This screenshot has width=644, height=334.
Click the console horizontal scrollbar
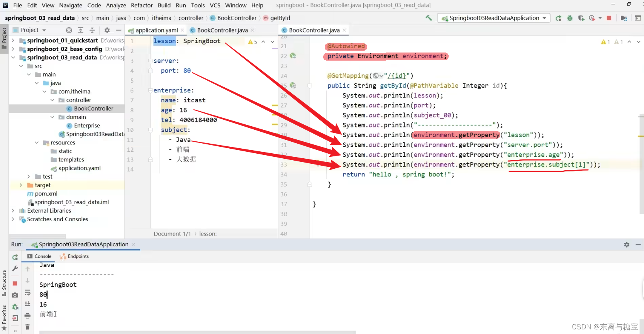(197, 332)
